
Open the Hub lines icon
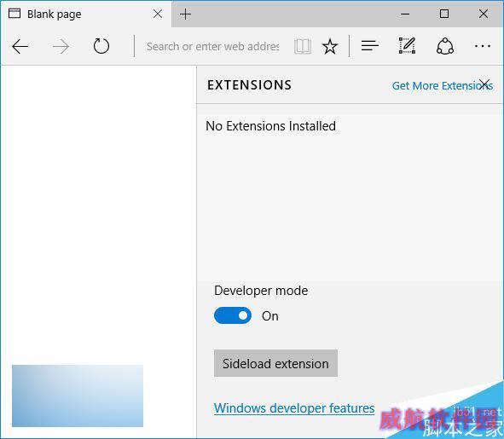(x=369, y=46)
